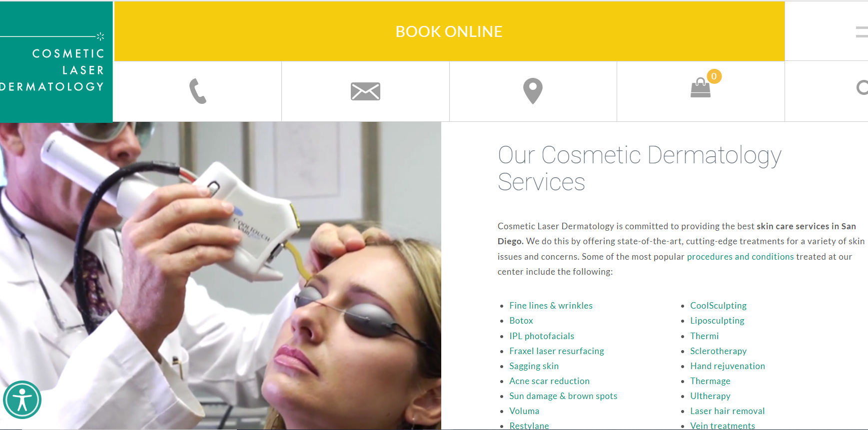This screenshot has width=868, height=430.
Task: Select the Botox service link
Action: pyautogui.click(x=521, y=321)
